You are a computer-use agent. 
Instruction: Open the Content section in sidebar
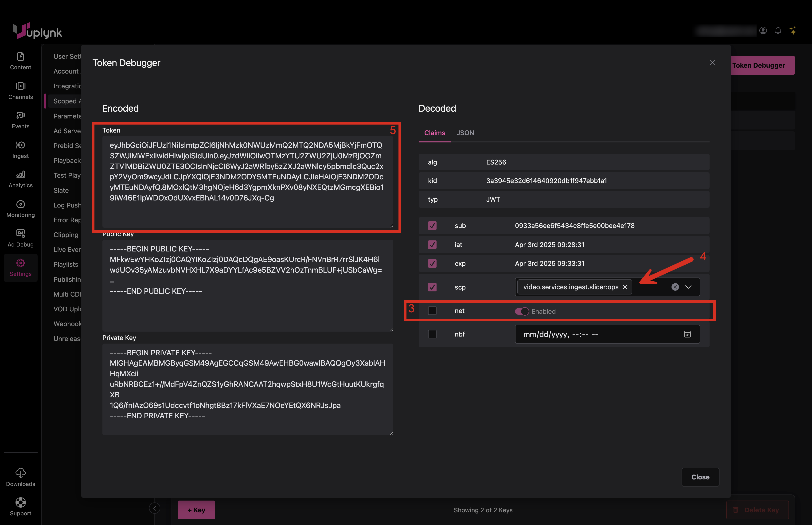coord(20,61)
